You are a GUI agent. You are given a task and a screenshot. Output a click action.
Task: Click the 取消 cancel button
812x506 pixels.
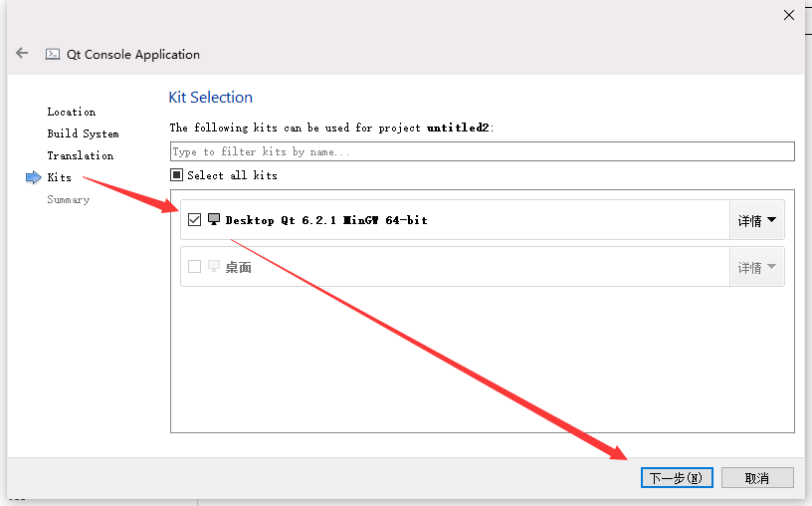pos(757,477)
